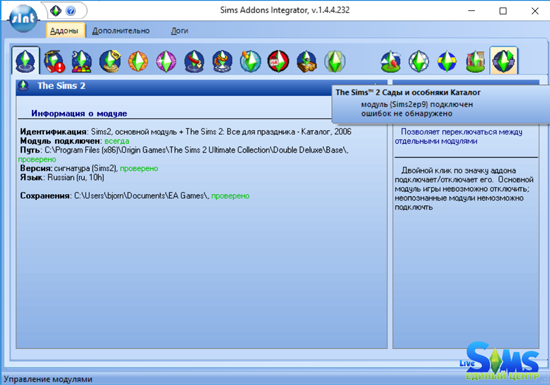Minimize the Sims Addons Integrator window

pyautogui.click(x=471, y=11)
